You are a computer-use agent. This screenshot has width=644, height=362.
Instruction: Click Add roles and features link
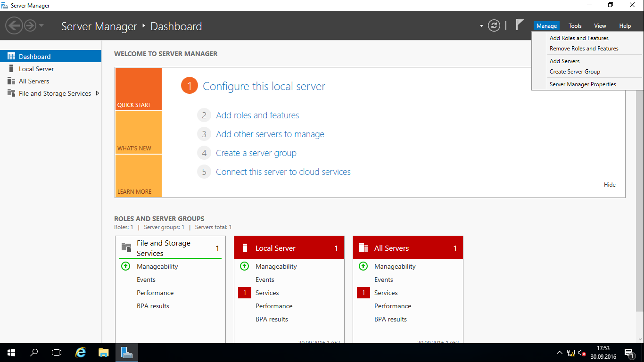click(x=257, y=115)
